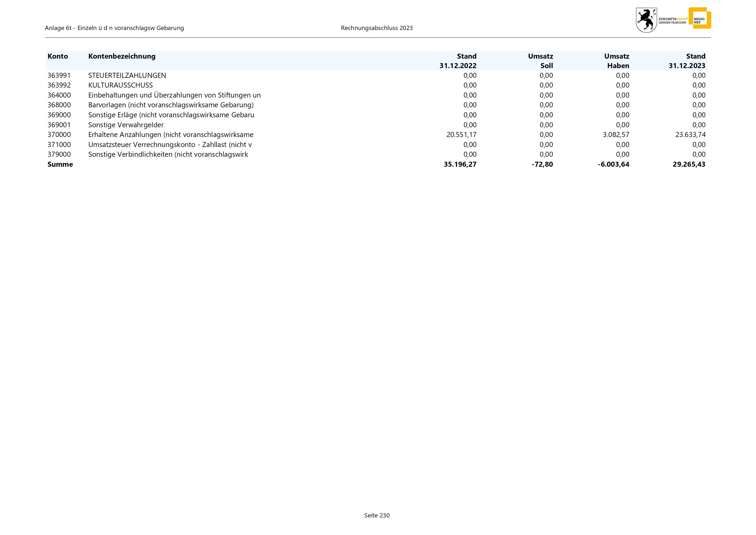The image size is (756, 535).
Task: Click the Stand 31.12.2023 column header
Action: (x=687, y=61)
